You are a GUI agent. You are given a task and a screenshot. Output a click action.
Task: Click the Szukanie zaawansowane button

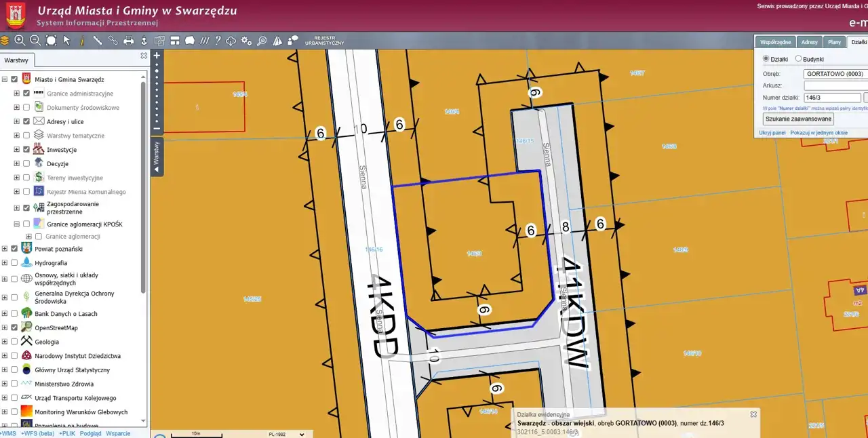click(798, 119)
